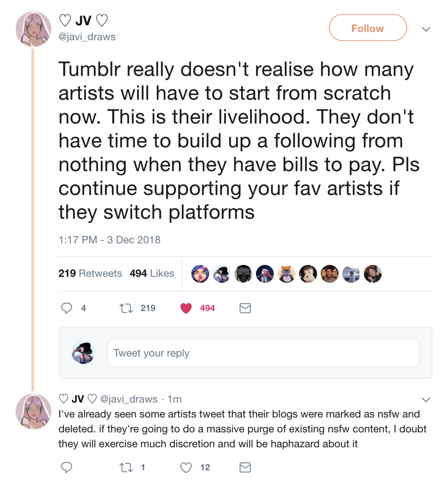Image resolution: width=448 pixels, height=480 pixels.
Task: Expand main tweet options chevron
Action: pos(426,29)
